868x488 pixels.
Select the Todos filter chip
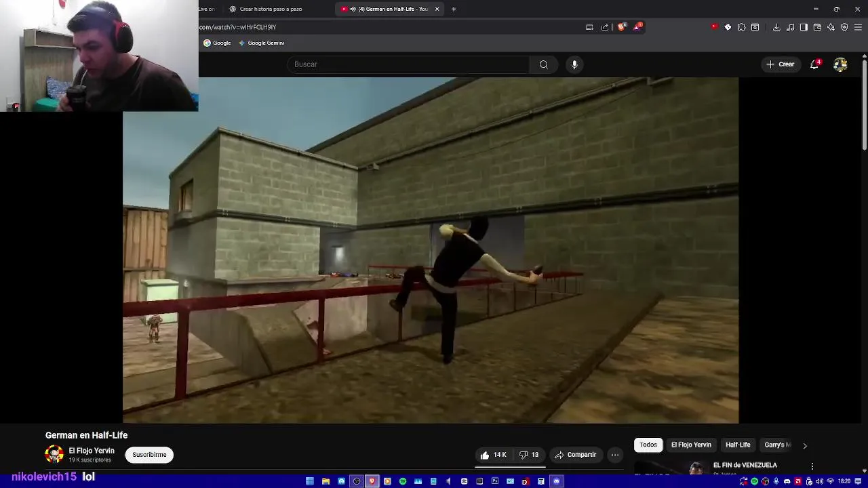(648, 445)
